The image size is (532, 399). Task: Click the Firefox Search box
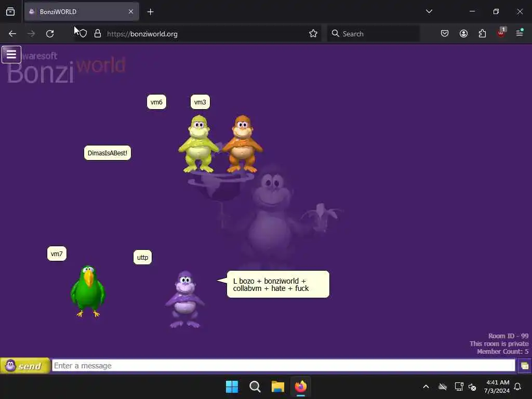pyautogui.click(x=373, y=34)
